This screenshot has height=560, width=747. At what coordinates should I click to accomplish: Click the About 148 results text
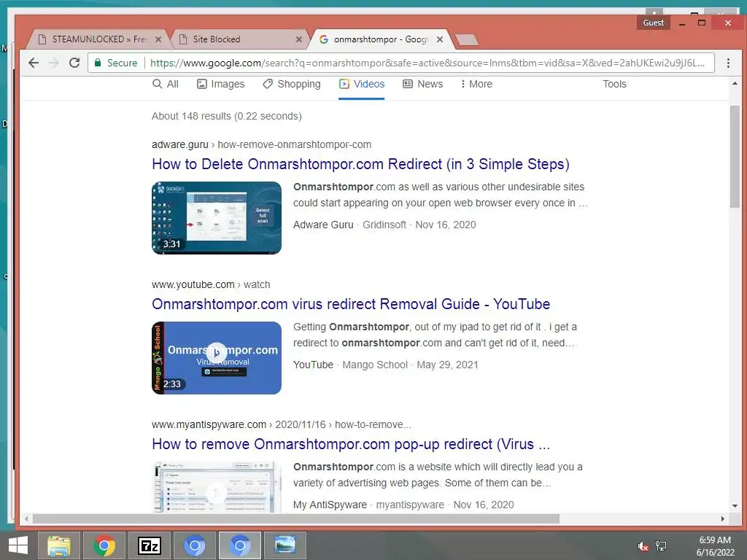tap(226, 116)
